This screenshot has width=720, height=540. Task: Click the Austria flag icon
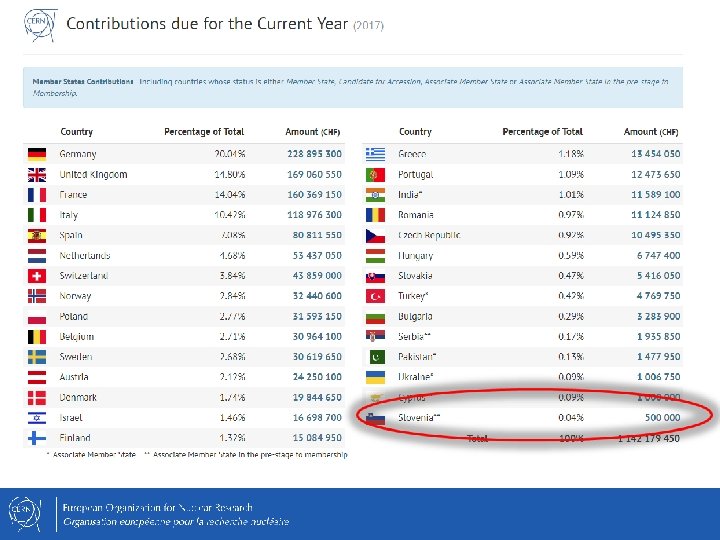click(37, 377)
